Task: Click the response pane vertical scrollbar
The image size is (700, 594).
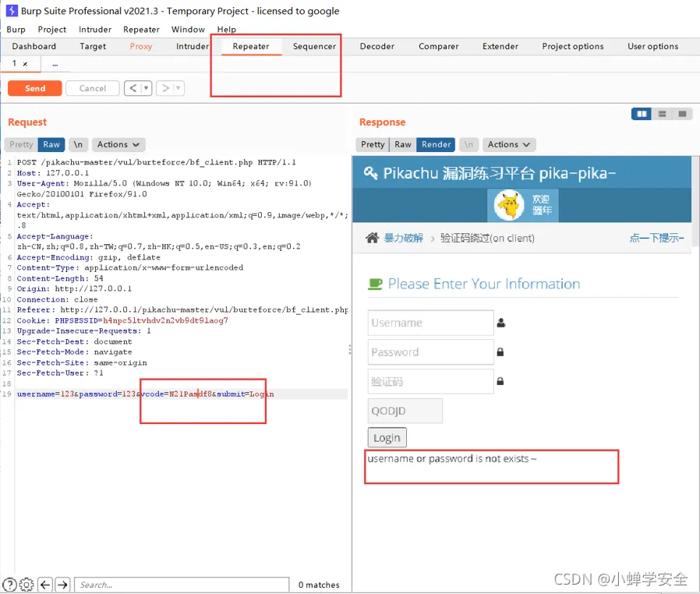Action: point(695,201)
